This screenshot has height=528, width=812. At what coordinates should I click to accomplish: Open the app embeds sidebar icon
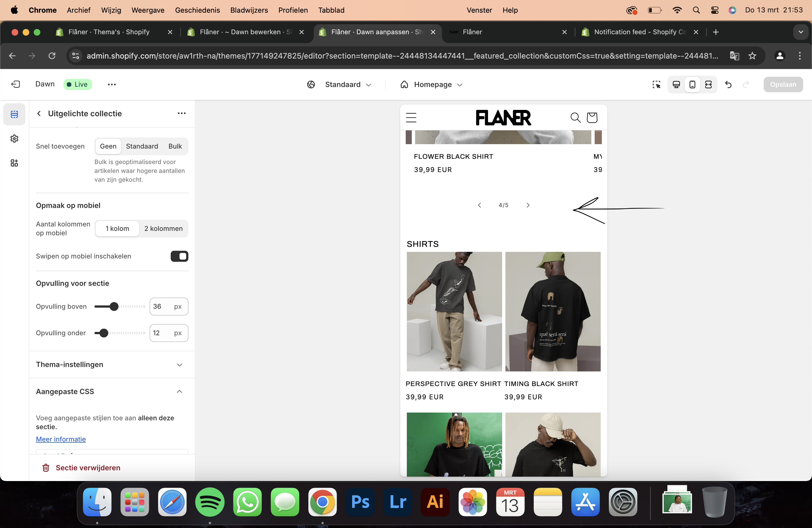(x=14, y=163)
